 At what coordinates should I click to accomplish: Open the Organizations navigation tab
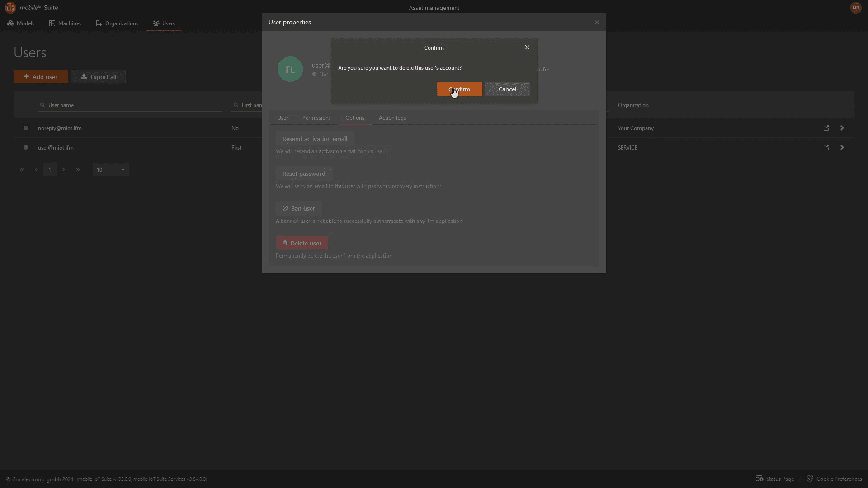117,23
